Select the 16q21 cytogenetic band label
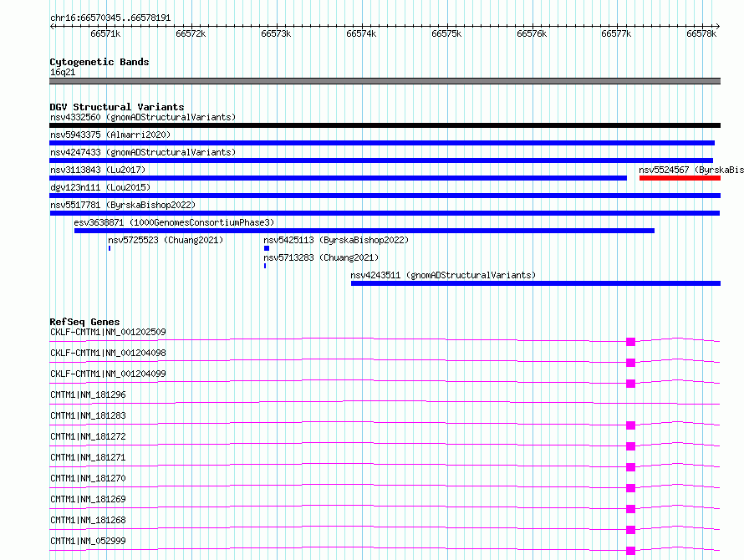This screenshot has width=744, height=560. 63,72
